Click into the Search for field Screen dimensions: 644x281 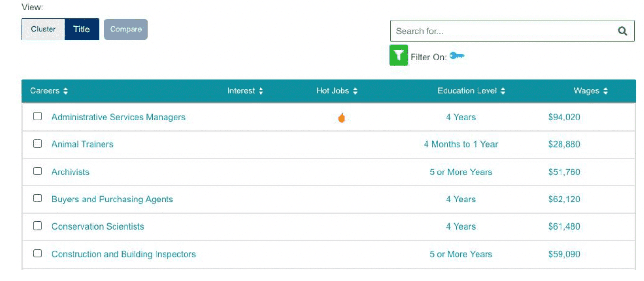(501, 31)
